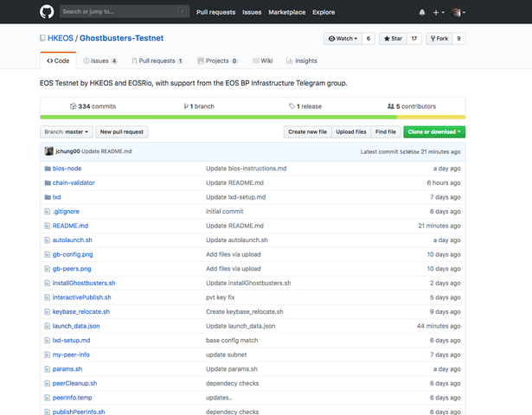532x415 pixels.
Task: Open the Insights tab
Action: [302, 61]
